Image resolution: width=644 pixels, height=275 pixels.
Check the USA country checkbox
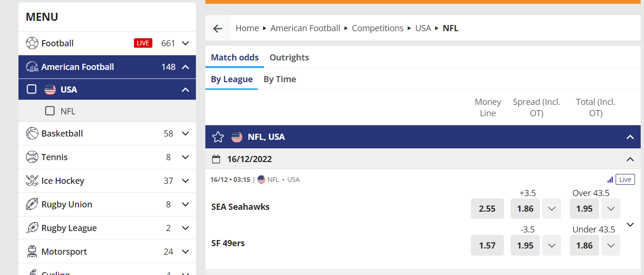tap(32, 89)
